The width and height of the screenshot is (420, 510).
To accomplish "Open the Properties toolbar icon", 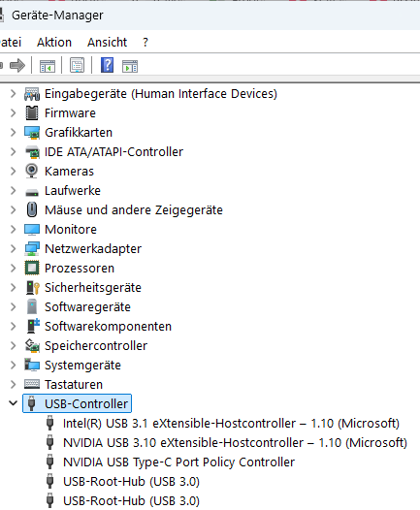I will click(77, 65).
